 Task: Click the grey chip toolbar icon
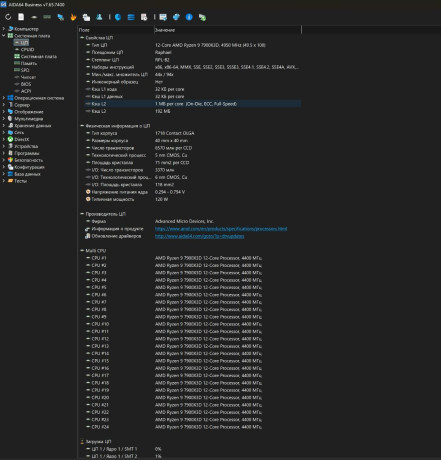click(x=34, y=17)
